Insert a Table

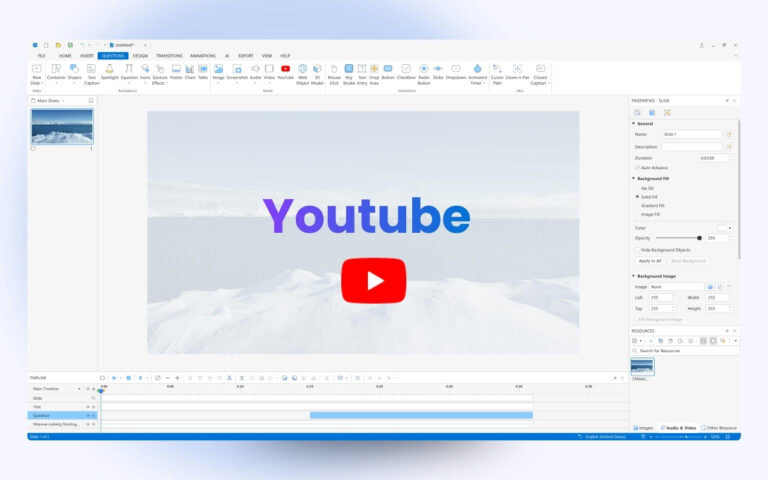tap(203, 72)
